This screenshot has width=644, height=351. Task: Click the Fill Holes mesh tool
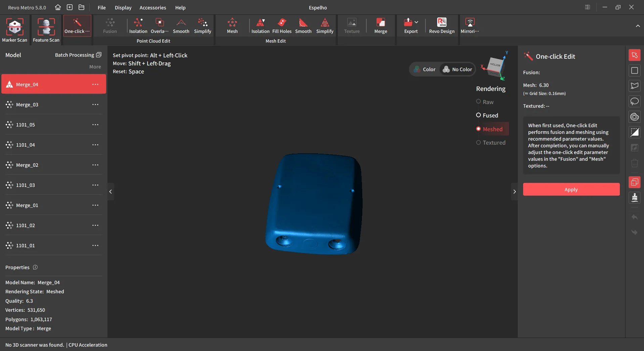point(282,26)
